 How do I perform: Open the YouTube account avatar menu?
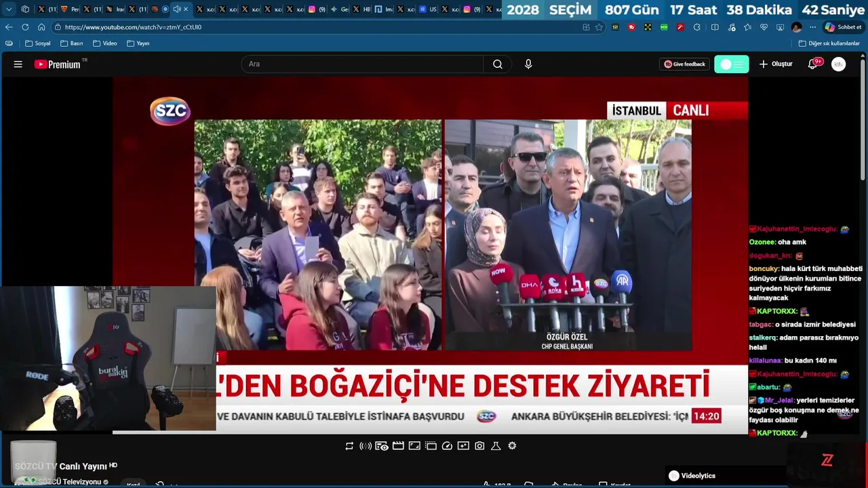pos(839,64)
